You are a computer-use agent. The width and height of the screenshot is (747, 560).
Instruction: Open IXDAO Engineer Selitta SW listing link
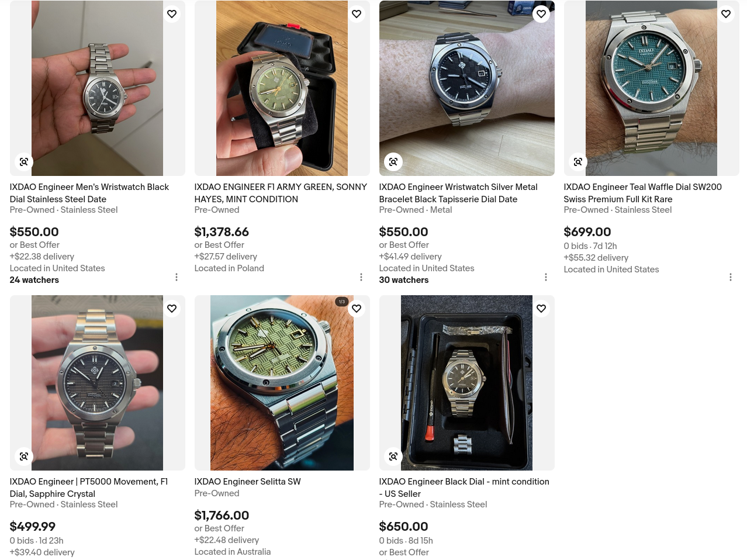[247, 482]
